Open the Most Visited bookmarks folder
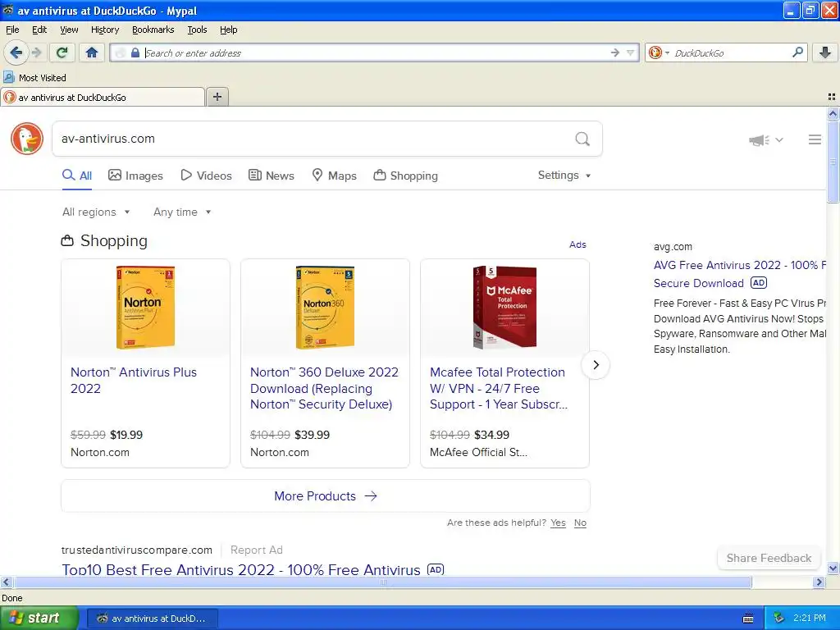The height and width of the screenshot is (630, 840). click(34, 78)
